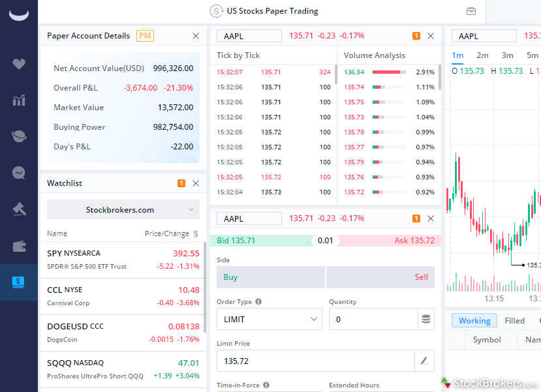Click the 15:32:07 tick row
This screenshot has height=392, width=541.
click(x=273, y=72)
